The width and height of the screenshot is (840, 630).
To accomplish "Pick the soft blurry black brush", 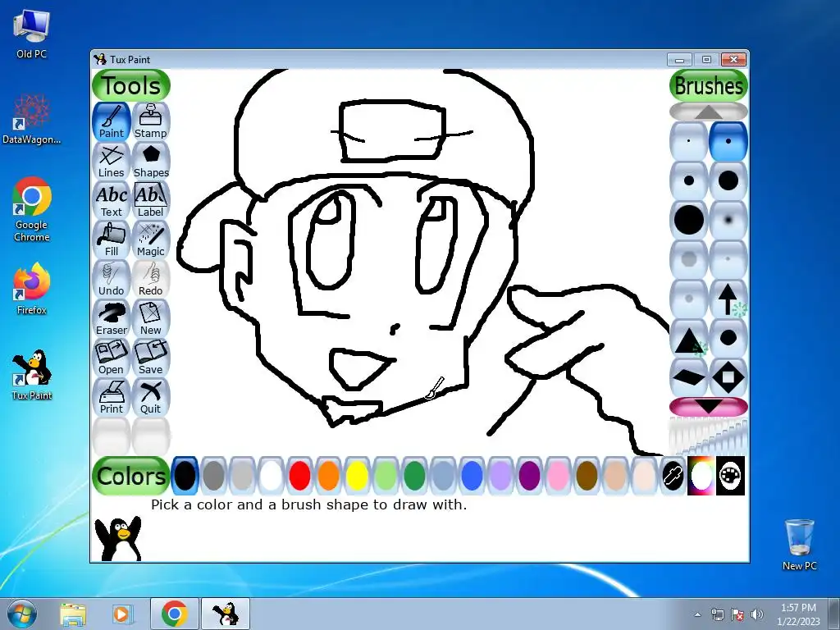I will [x=728, y=220].
